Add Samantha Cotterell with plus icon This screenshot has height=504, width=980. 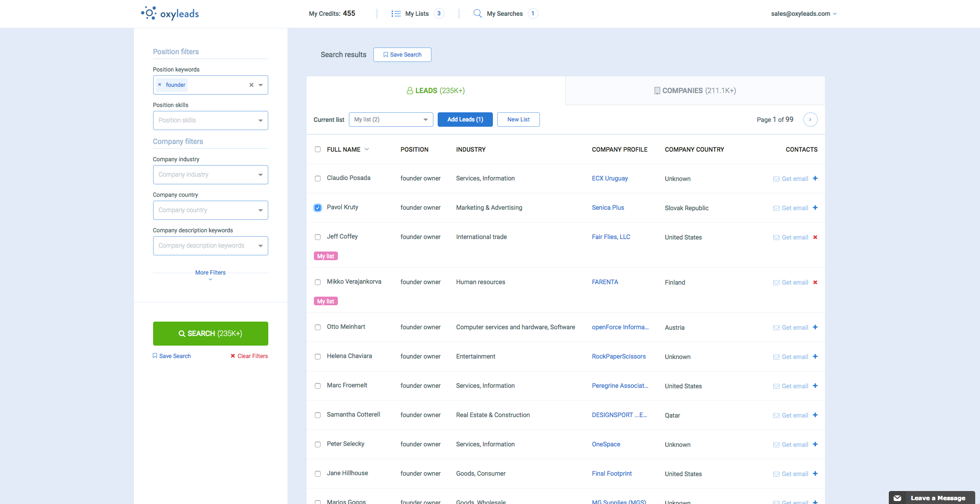click(815, 415)
